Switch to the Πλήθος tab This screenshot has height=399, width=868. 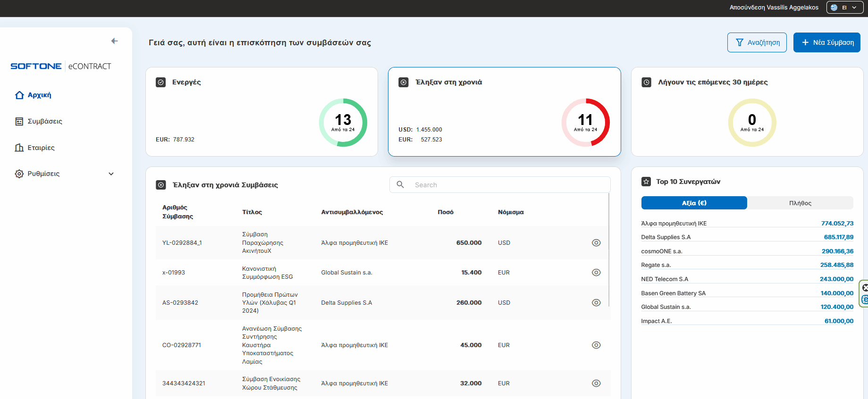pos(800,203)
